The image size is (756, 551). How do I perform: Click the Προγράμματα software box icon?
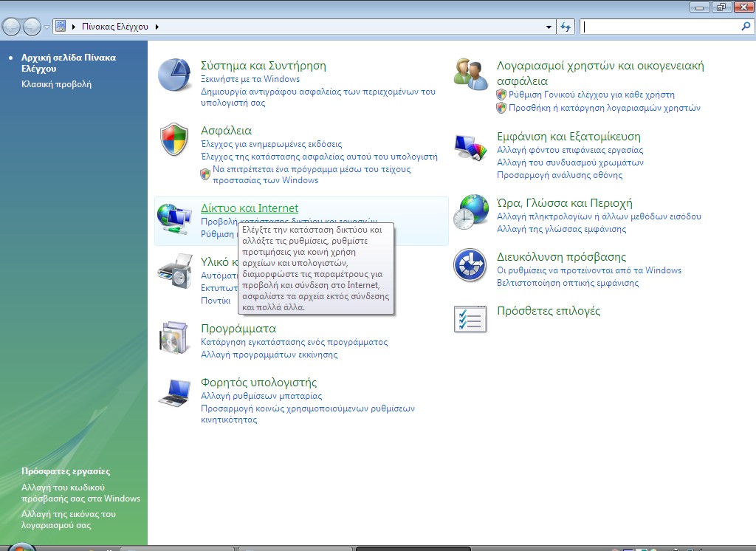tap(173, 338)
